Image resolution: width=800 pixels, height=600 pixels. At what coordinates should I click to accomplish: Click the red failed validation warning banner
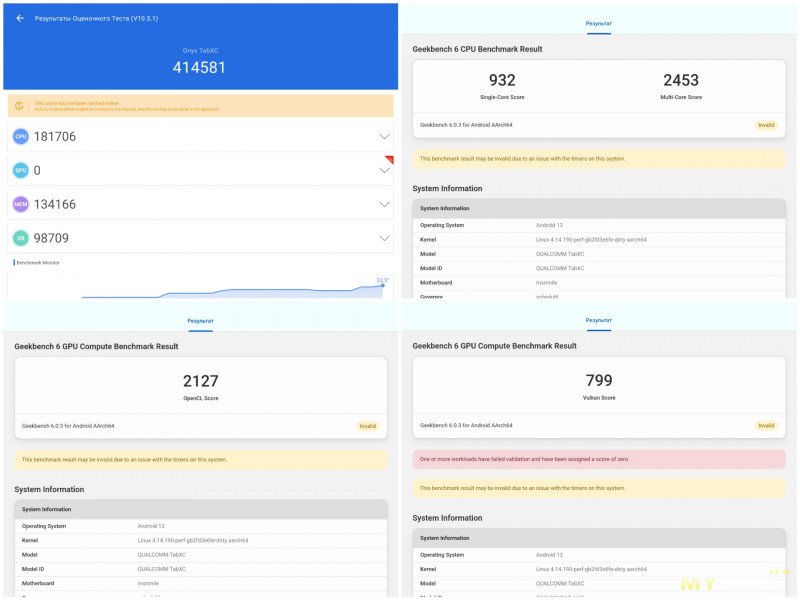point(599,459)
